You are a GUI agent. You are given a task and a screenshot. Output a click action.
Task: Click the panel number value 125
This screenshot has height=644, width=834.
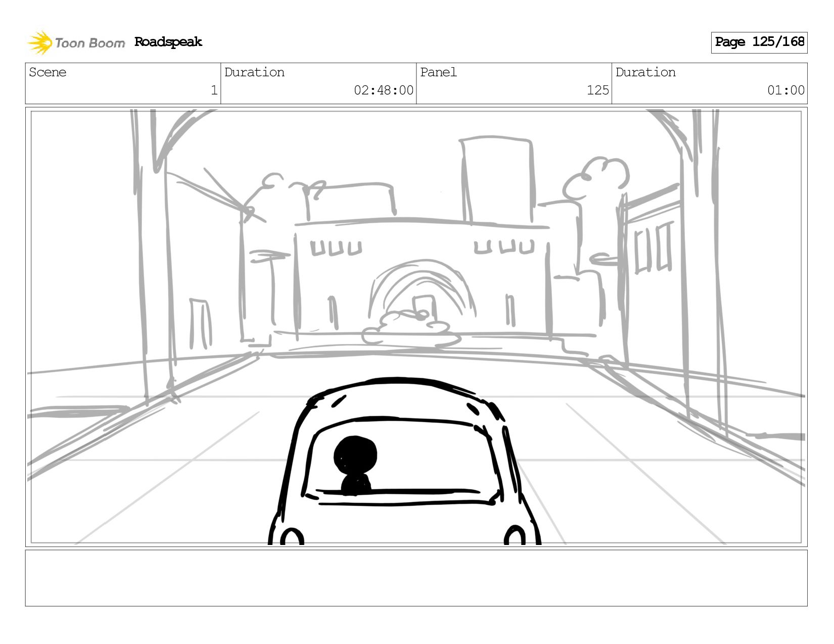598,90
